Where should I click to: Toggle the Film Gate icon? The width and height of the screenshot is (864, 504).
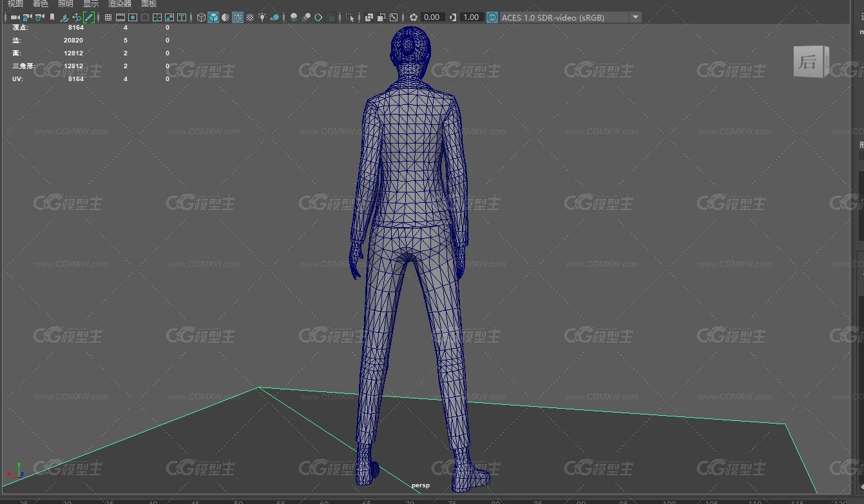120,17
